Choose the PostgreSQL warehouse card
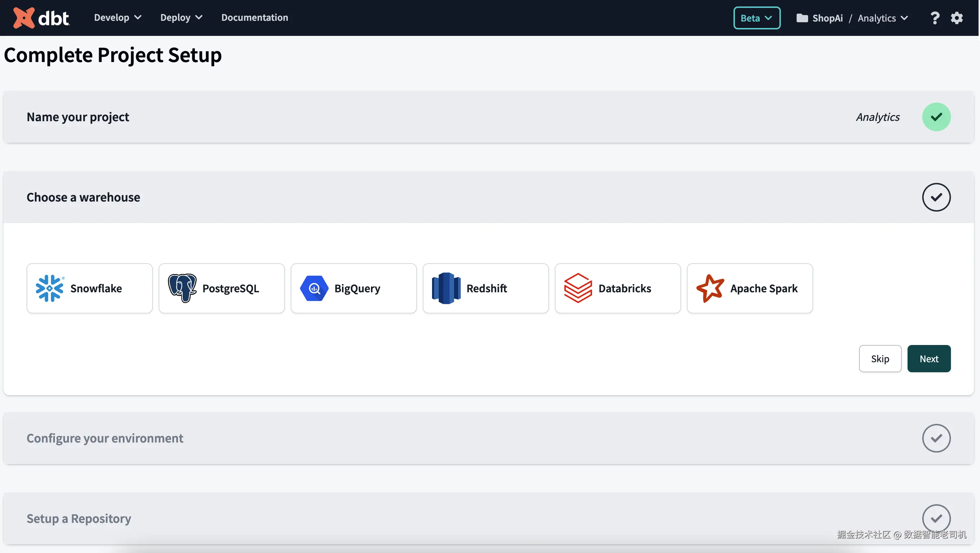Screen dimensions: 980x553 222,288
